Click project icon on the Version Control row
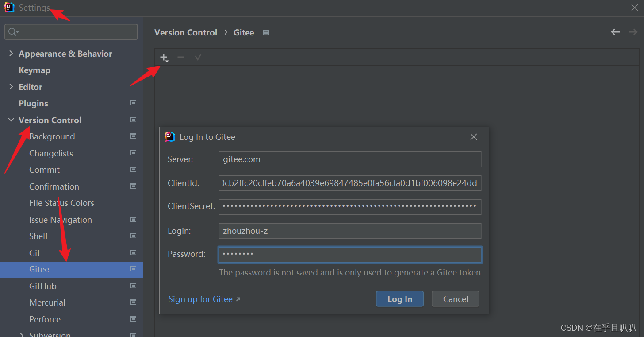This screenshot has width=644, height=337. click(x=133, y=120)
